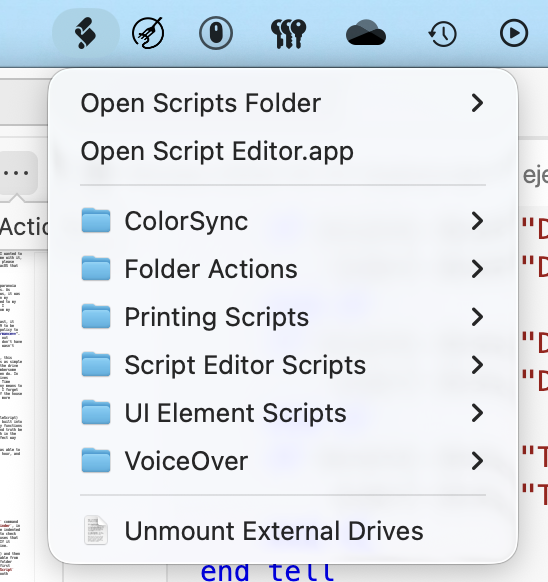Expand chevron beside Printing Scripts

477,317
